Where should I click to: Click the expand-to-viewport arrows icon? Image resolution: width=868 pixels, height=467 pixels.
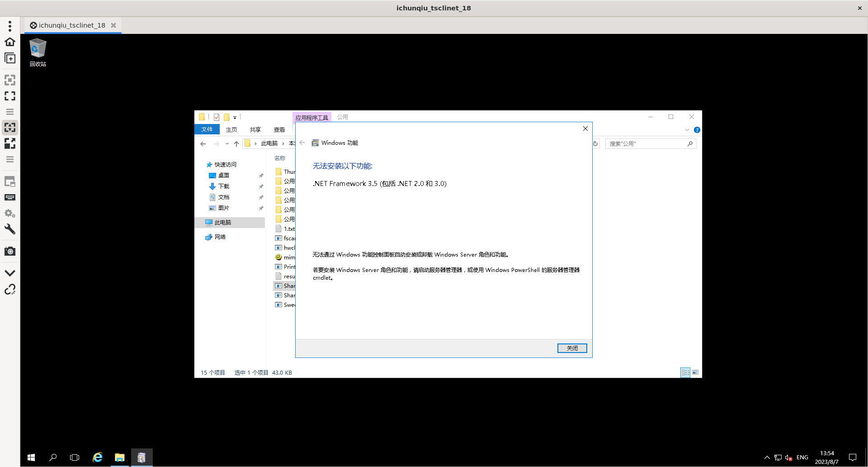(10, 143)
